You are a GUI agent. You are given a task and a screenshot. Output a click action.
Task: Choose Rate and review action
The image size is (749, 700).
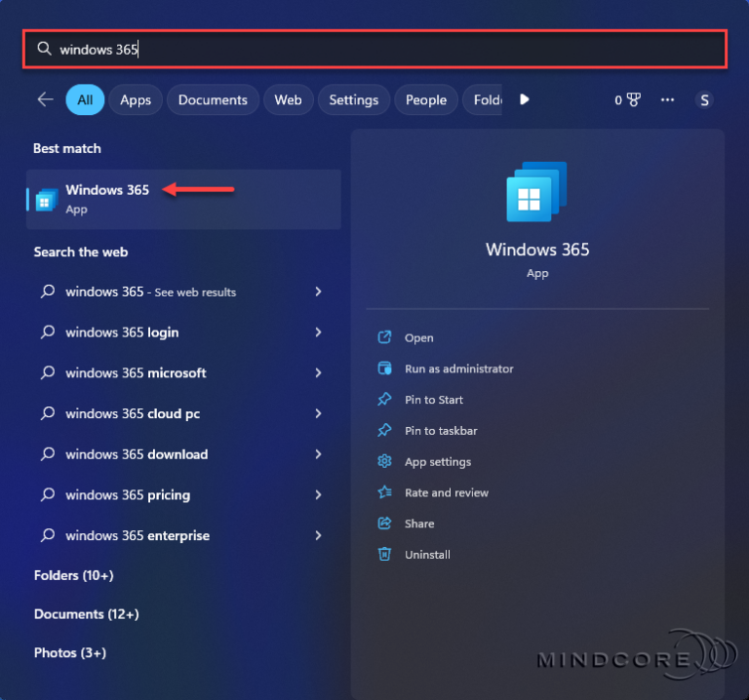(x=447, y=492)
